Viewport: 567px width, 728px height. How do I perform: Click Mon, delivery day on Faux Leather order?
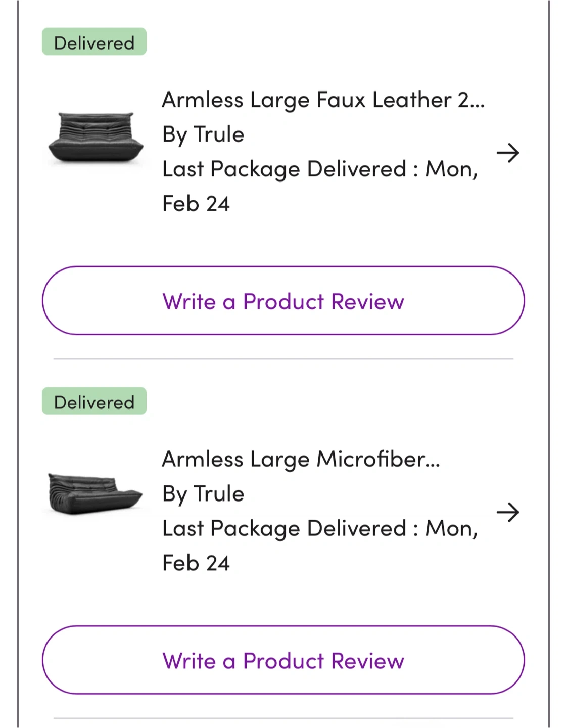pyautogui.click(x=451, y=169)
